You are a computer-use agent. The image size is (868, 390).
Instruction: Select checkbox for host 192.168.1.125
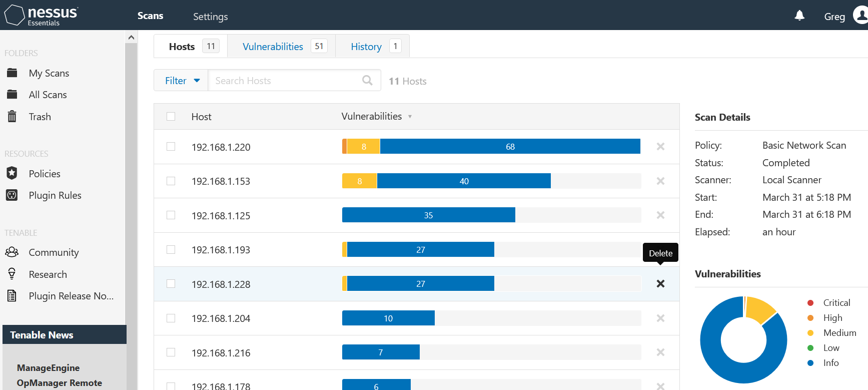pos(171,215)
